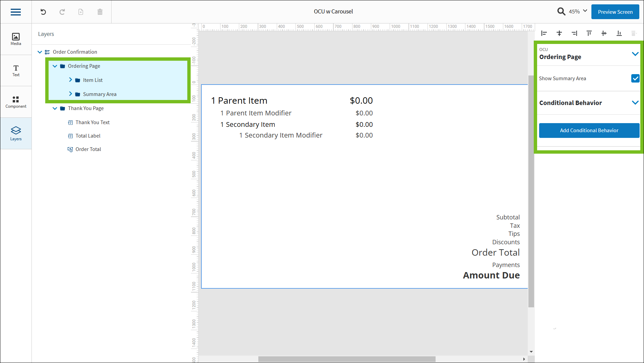Click the align bottom edges icon
Screen dimensions: 644x363
point(619,33)
